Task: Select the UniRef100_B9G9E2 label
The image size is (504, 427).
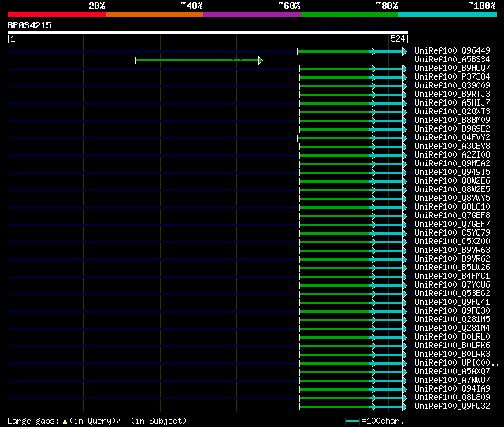Action: coord(452,128)
